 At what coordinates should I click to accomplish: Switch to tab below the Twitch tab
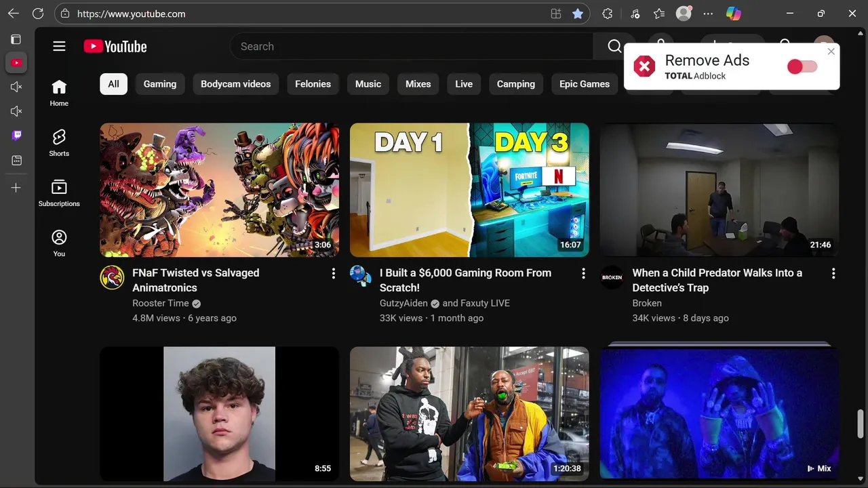[x=16, y=161]
